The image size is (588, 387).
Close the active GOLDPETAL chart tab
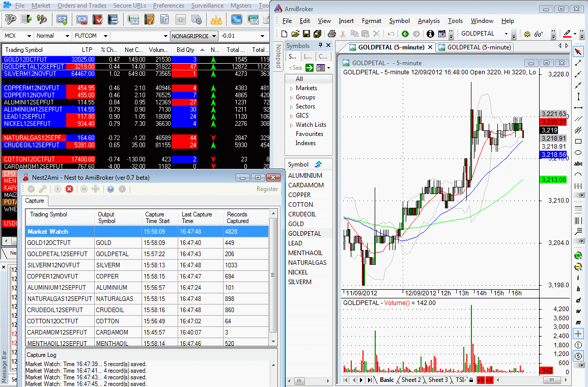pyautogui.click(x=430, y=47)
